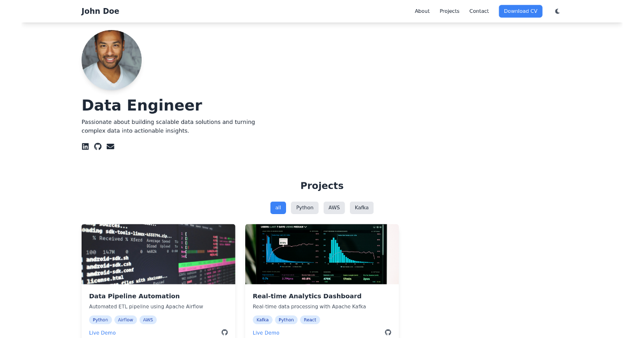Open Projects in the navigation bar

click(449, 11)
